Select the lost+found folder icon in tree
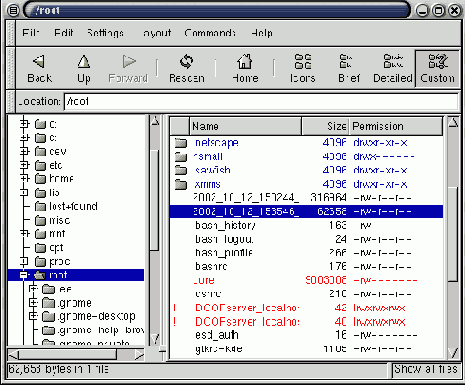 coord(40,206)
